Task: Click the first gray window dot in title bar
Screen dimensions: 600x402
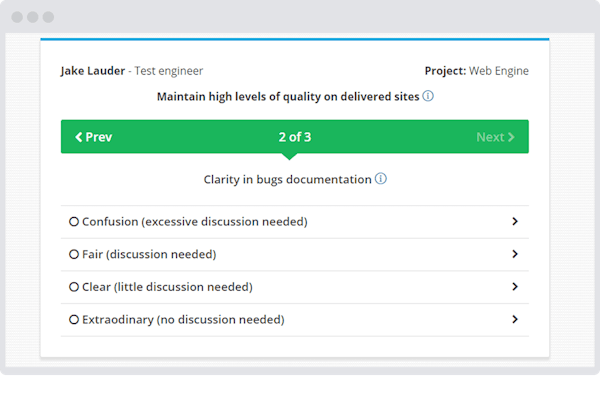Action: click(18, 18)
